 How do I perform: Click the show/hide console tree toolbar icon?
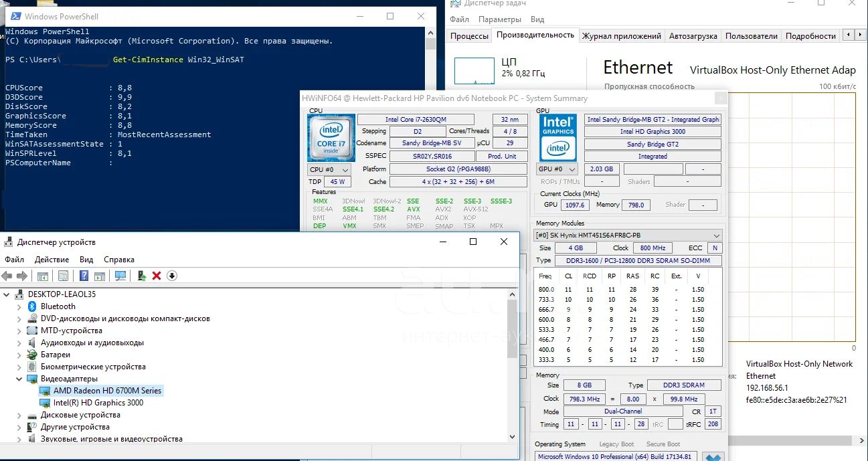point(42,276)
